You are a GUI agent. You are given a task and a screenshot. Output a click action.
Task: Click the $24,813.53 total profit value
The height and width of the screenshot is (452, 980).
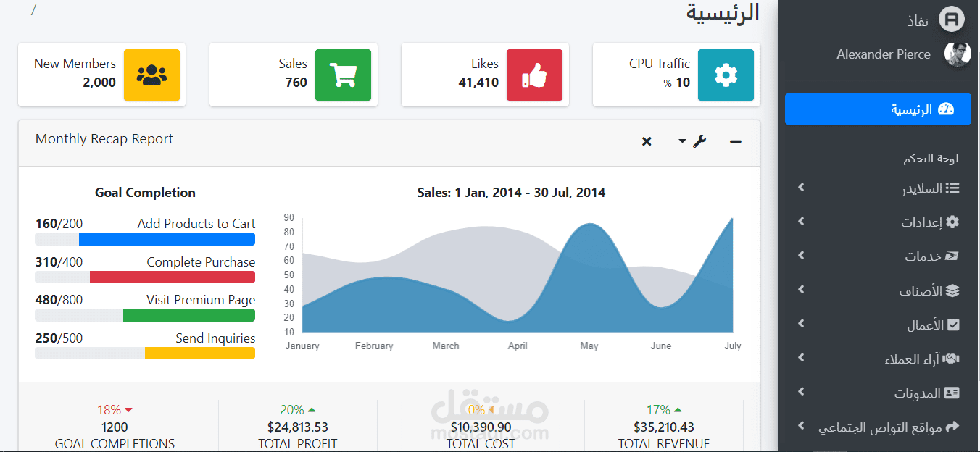[x=298, y=427]
